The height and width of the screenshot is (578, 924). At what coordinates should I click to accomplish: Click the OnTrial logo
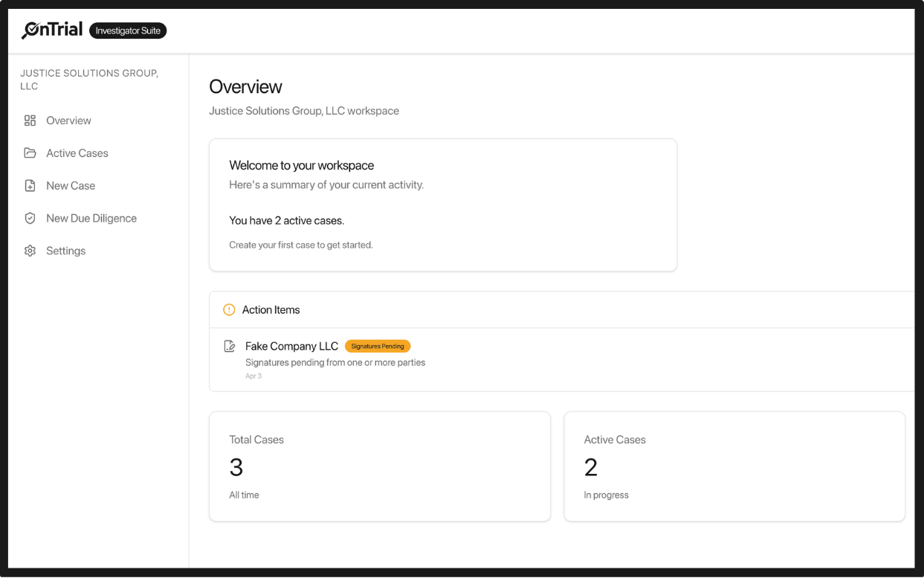click(x=52, y=30)
